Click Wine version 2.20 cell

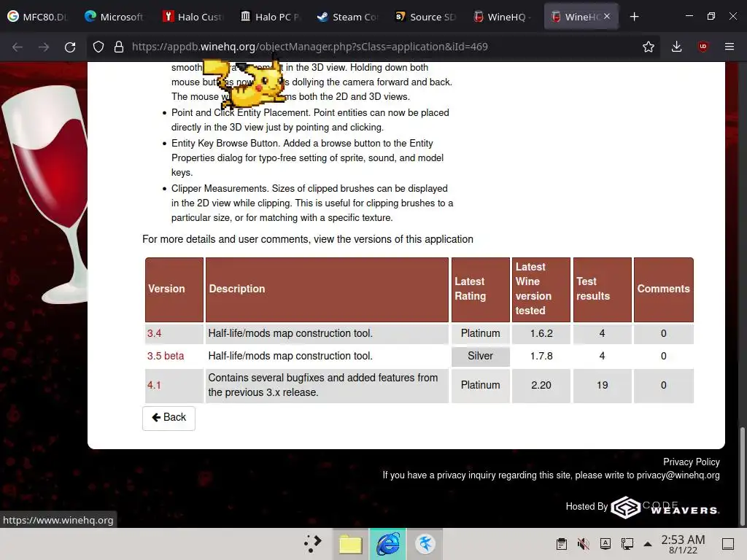(541, 385)
